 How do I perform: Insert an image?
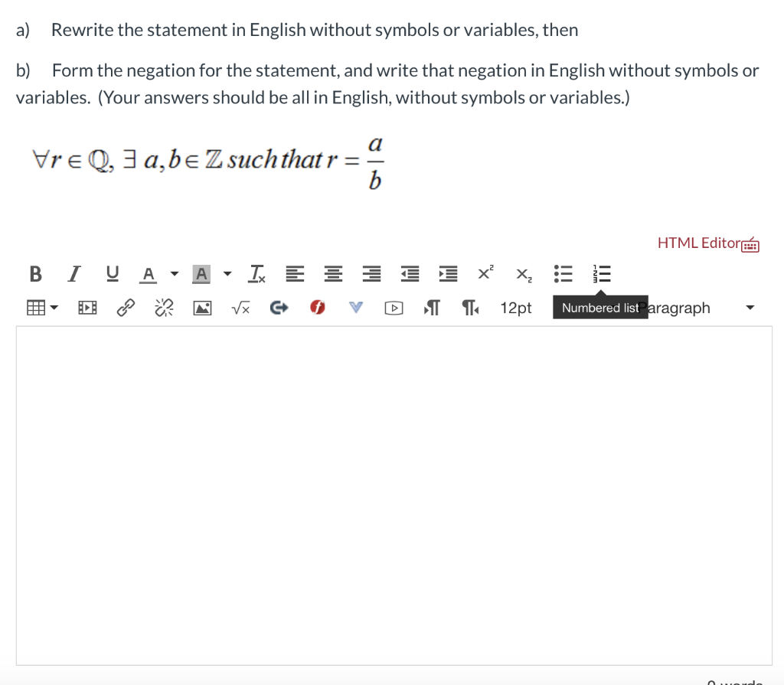202,307
